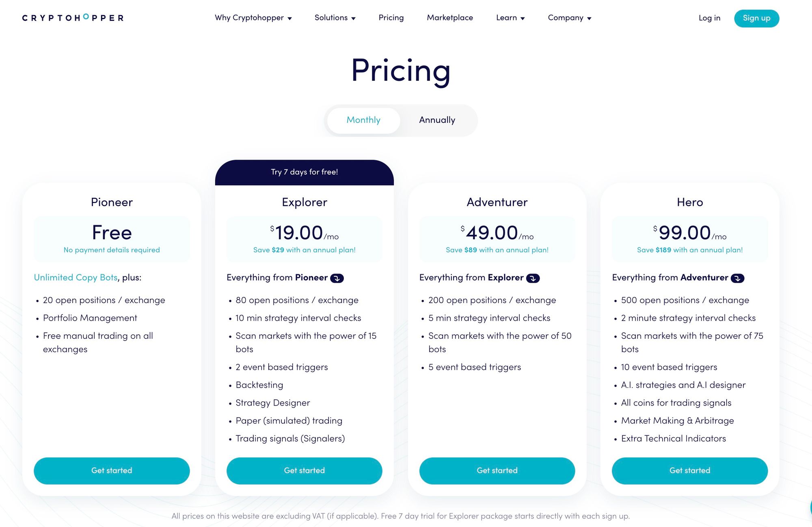
Task: Toggle to Monthly pricing view
Action: coord(363,120)
